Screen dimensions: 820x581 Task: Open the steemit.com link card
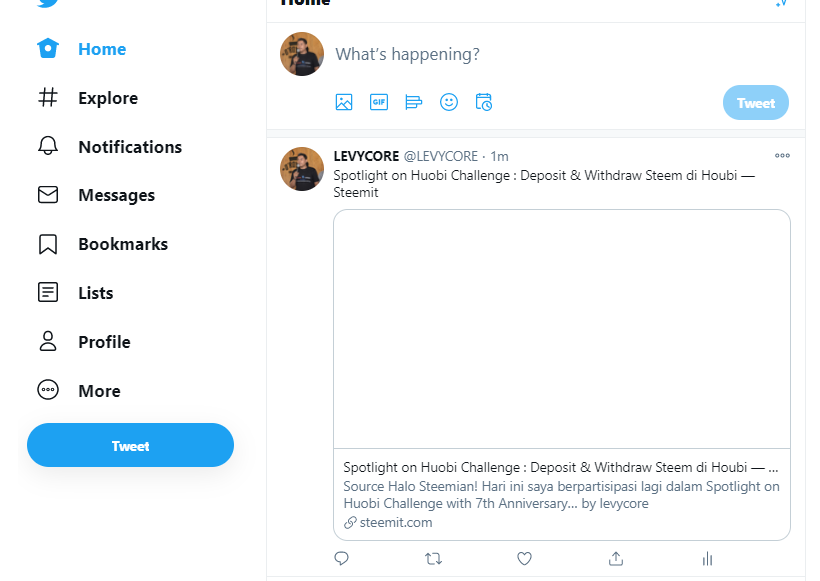[562, 375]
